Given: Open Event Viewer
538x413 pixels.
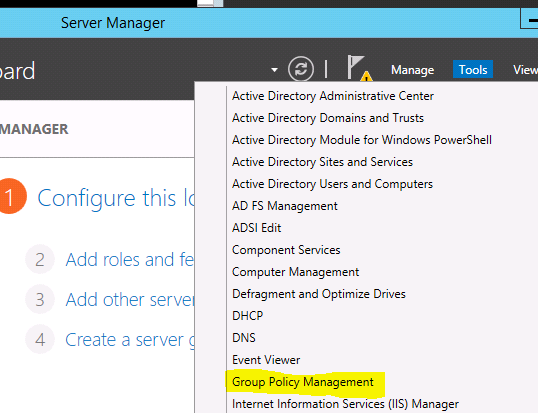Looking at the screenshot, I should [x=266, y=360].
